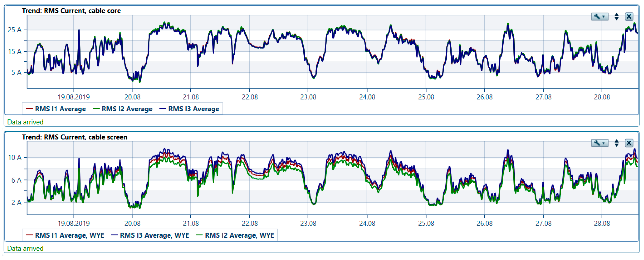Click 'Data arrived' status under cable core chart
644x260 pixels.
click(x=25, y=122)
